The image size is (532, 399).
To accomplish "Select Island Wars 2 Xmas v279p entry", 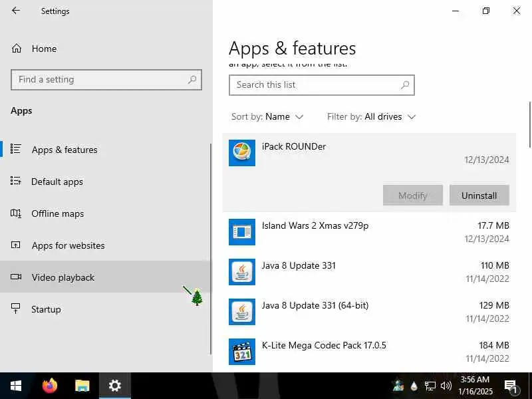I will pos(315,225).
